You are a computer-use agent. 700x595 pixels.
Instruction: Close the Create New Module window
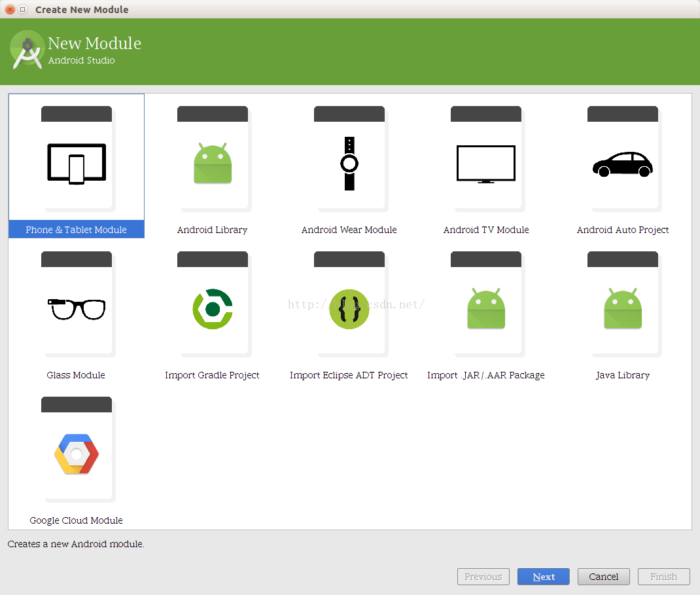coord(10,9)
